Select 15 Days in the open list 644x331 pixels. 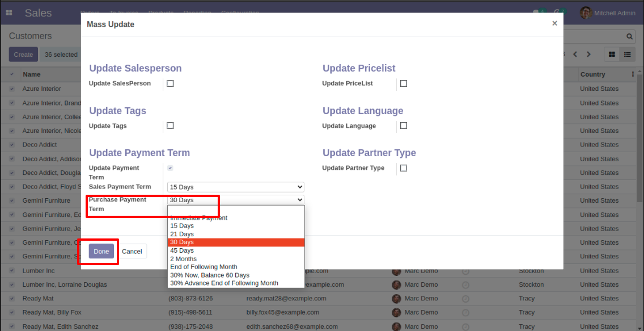tap(236, 226)
